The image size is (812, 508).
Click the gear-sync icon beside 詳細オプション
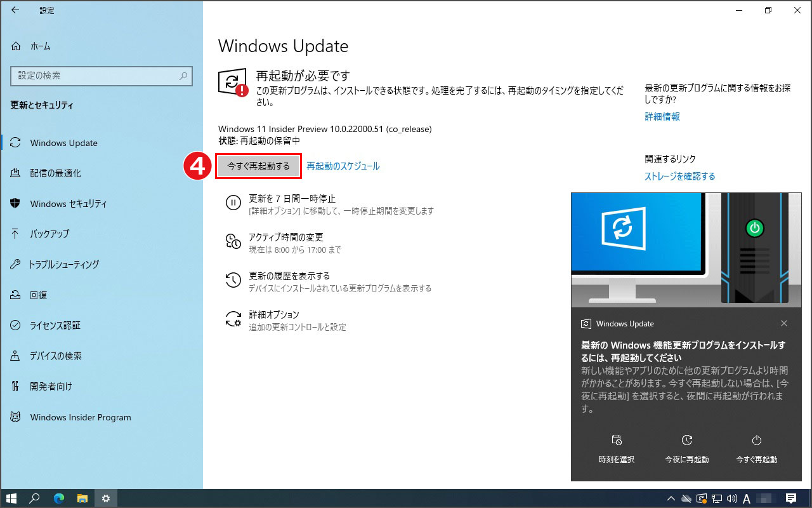click(233, 319)
